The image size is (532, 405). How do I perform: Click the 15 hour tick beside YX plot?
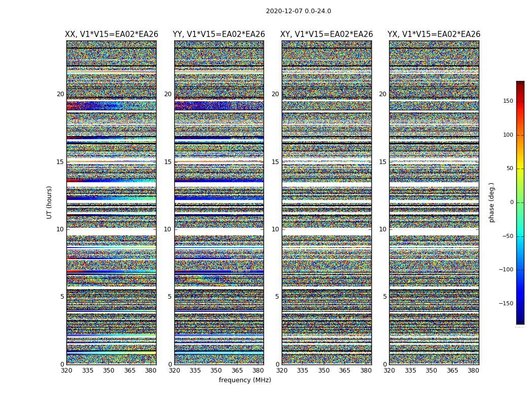point(383,162)
